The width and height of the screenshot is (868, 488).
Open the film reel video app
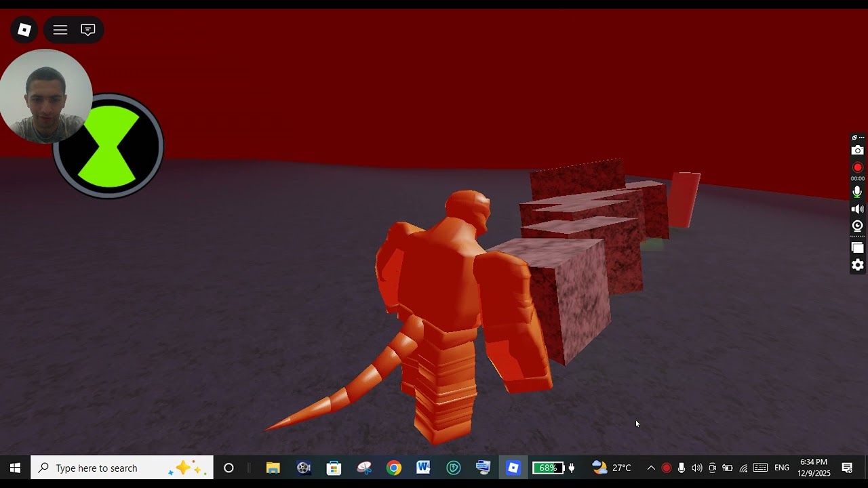[x=304, y=468]
